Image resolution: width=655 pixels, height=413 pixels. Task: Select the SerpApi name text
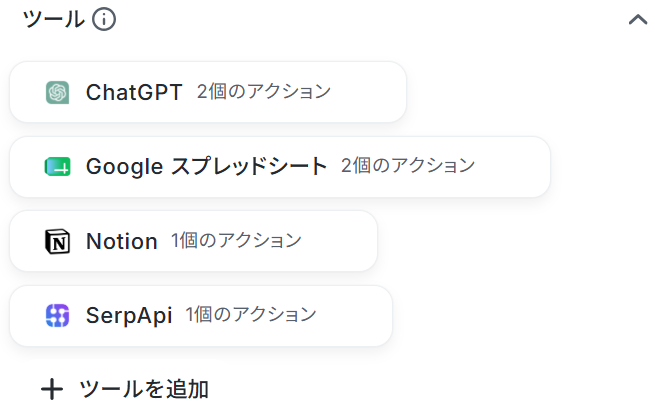pos(129,316)
